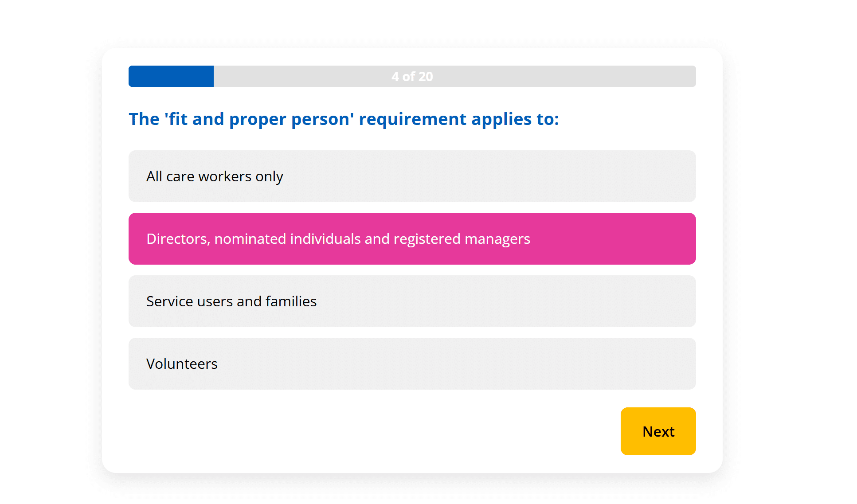This screenshot has height=504, width=857.
Task: Deselect the pink highlighted Directors answer
Action: [x=411, y=238]
